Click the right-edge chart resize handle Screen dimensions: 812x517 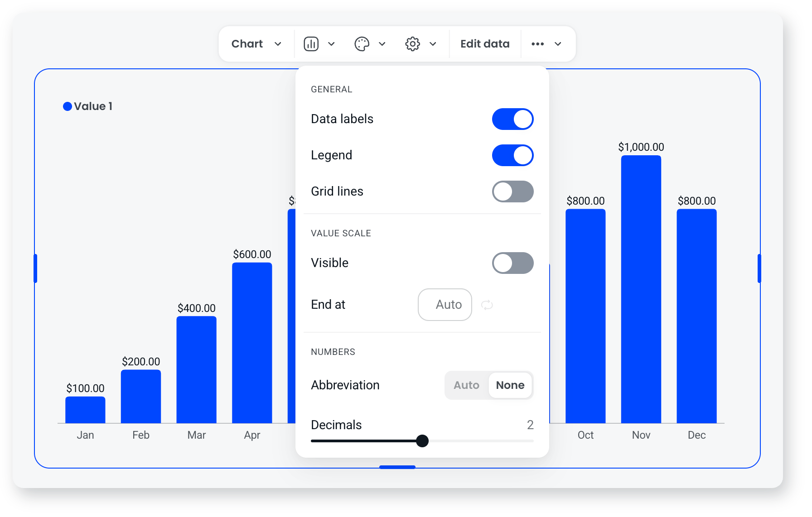[x=759, y=268]
